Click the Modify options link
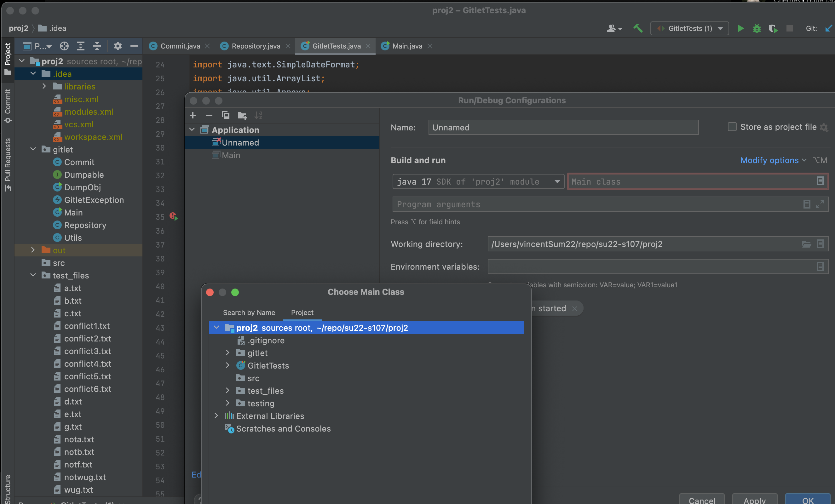This screenshot has width=835, height=504. pos(769,160)
